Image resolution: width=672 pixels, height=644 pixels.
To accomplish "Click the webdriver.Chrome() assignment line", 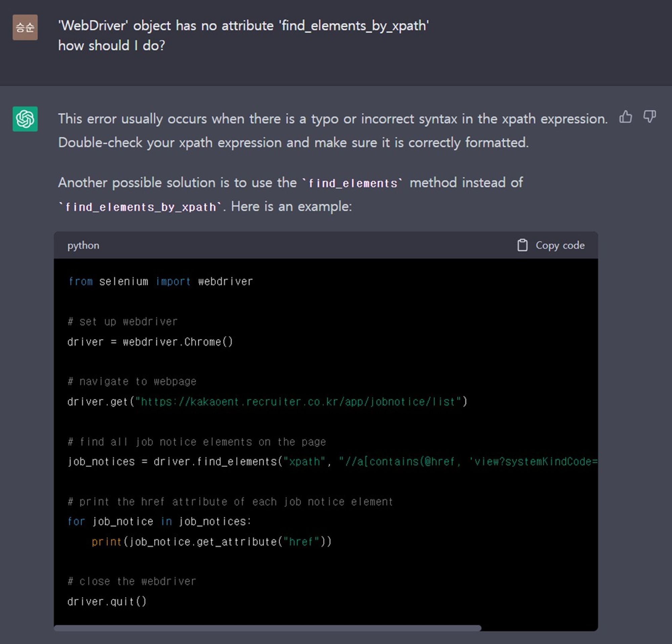I will (150, 342).
